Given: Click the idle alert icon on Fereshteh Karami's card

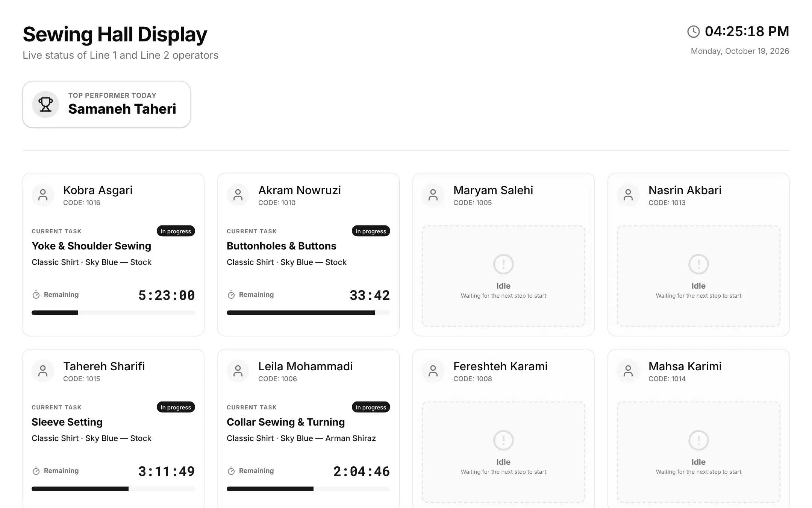Looking at the screenshot, I should click(x=503, y=440).
